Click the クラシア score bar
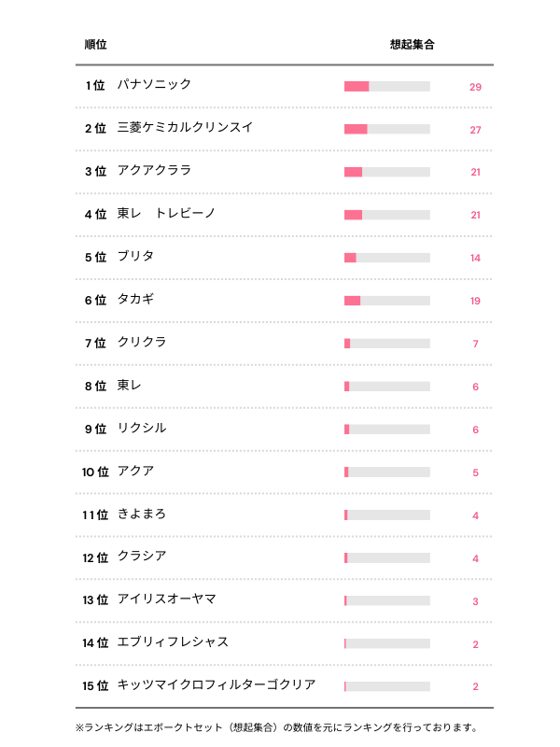 [x=386, y=557]
